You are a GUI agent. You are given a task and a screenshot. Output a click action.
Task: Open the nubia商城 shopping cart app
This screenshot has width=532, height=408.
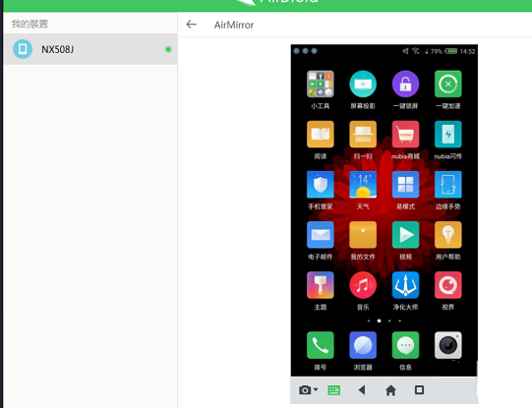[x=405, y=135]
